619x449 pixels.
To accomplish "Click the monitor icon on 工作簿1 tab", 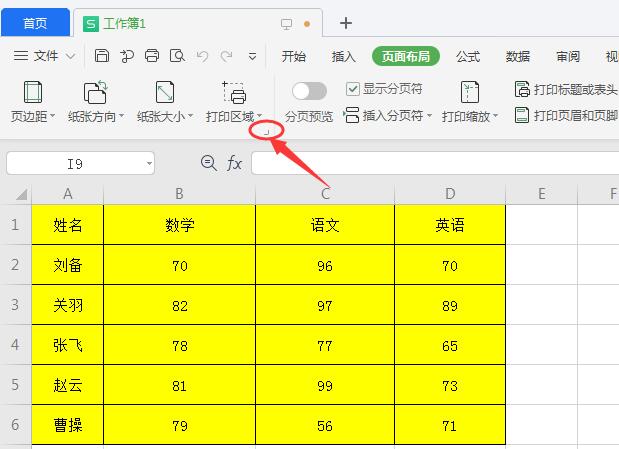I will (287, 24).
